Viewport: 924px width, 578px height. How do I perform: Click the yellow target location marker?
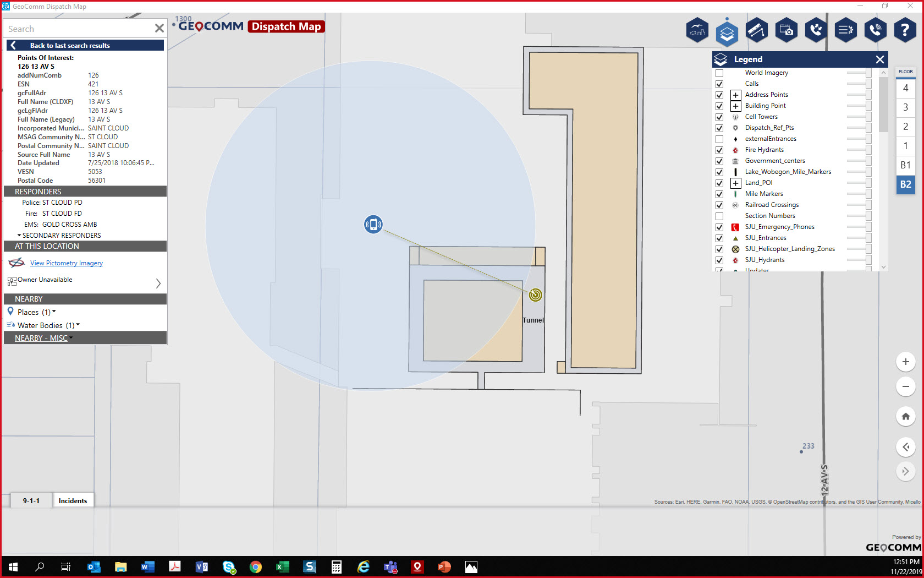click(x=535, y=295)
